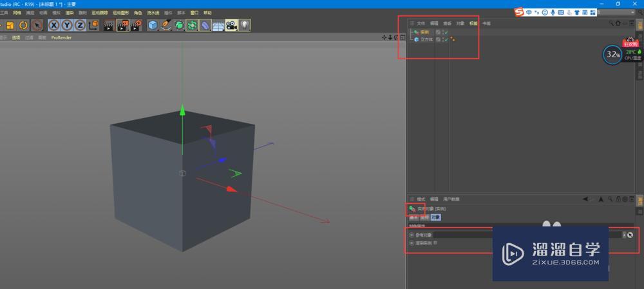
Task: Render the active view clapperboard icon
Action: 109,26
